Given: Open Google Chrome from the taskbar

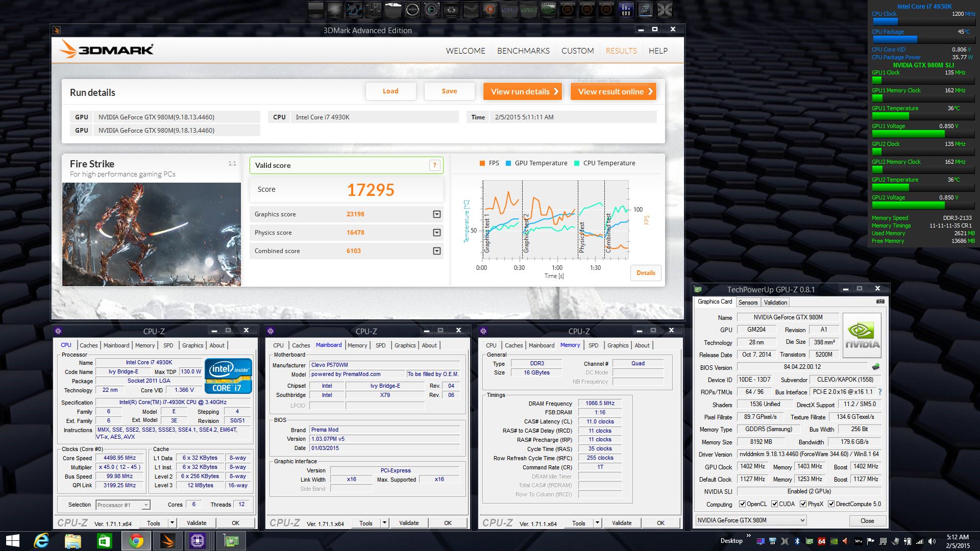Looking at the screenshot, I should click(136, 541).
